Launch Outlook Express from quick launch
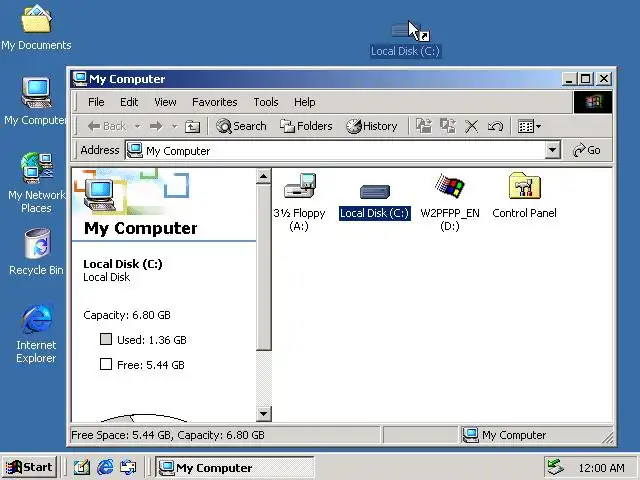 click(128, 467)
